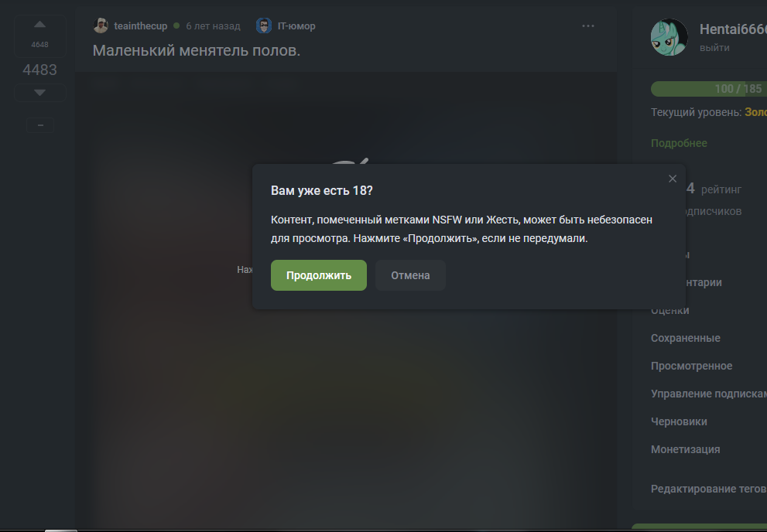Click the 100 / 185 level progress bar

[709, 89]
